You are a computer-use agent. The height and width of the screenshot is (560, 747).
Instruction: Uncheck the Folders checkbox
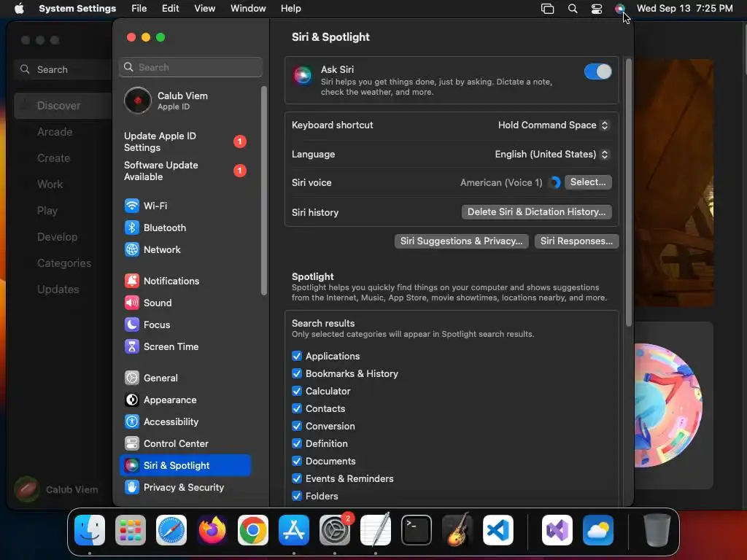297,496
